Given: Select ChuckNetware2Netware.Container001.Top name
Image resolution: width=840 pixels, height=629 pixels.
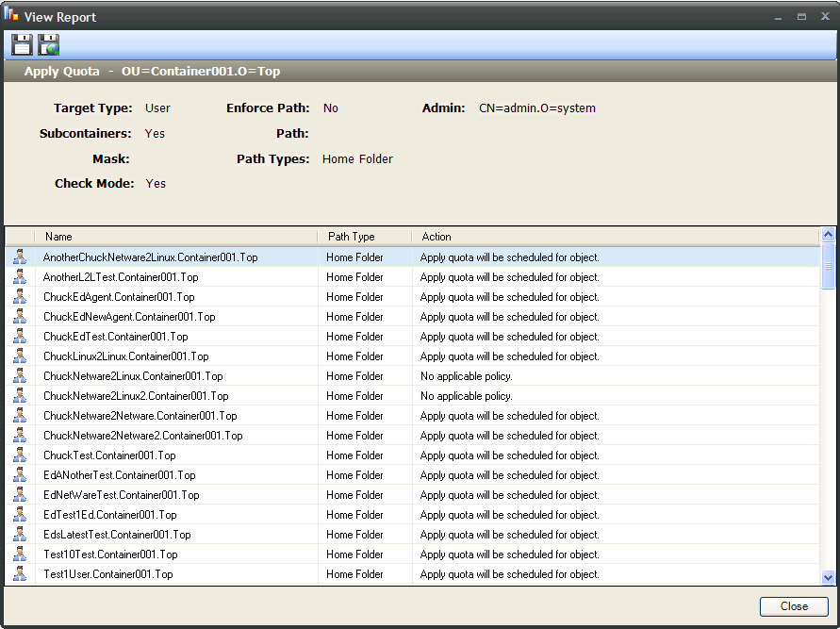Looking at the screenshot, I should pyautogui.click(x=140, y=416).
